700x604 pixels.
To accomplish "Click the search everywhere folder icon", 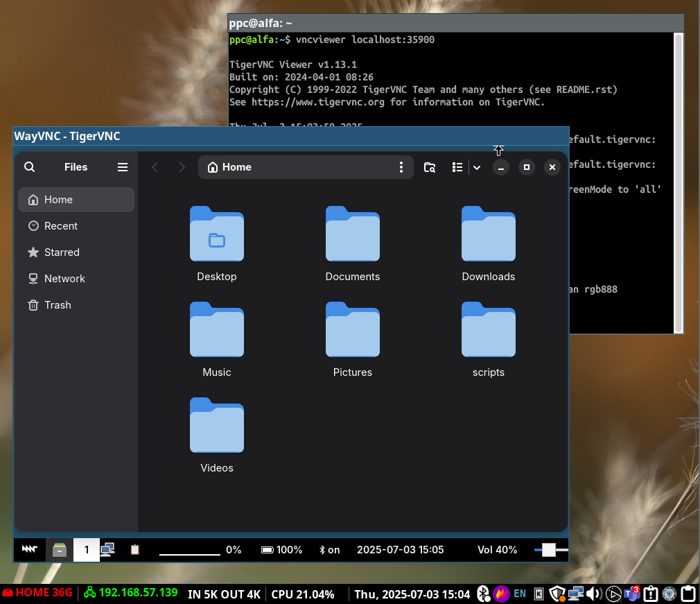I will (430, 167).
